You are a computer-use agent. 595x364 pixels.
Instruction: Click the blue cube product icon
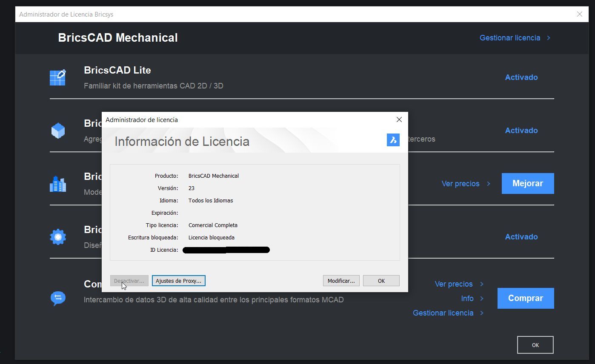[58, 131]
